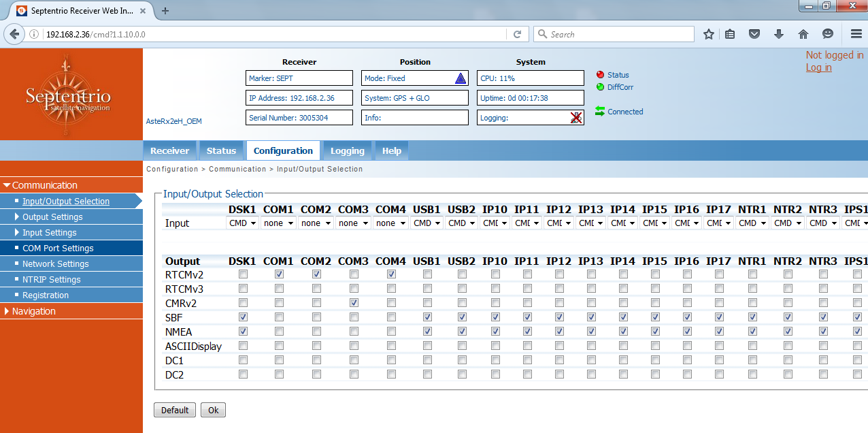
Task: Click the green DiffCorr indicator icon
Action: tap(601, 87)
